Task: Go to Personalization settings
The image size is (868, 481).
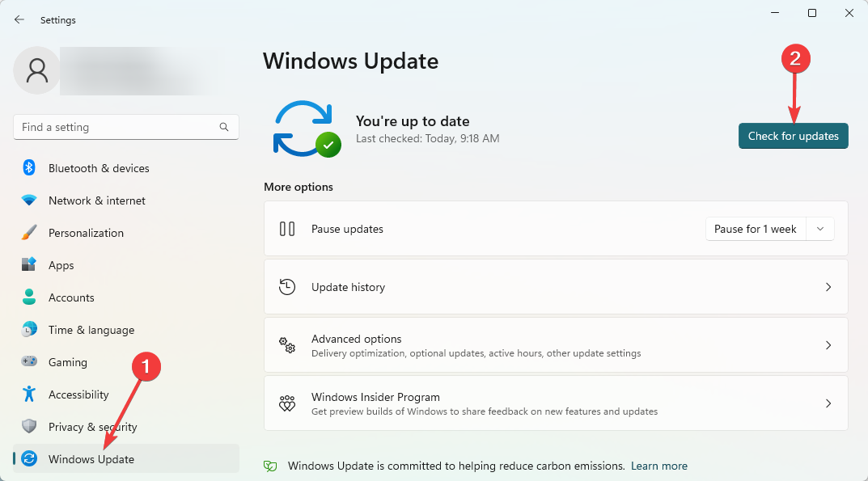Action: point(126,233)
